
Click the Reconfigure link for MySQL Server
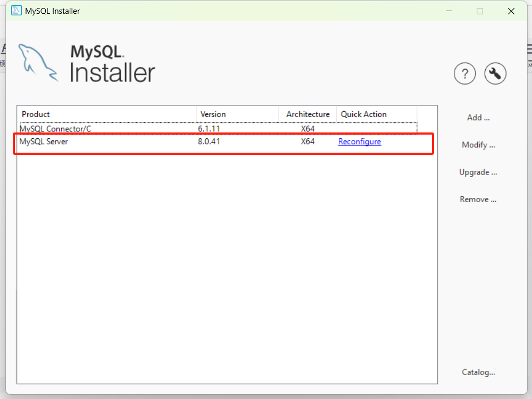(359, 142)
